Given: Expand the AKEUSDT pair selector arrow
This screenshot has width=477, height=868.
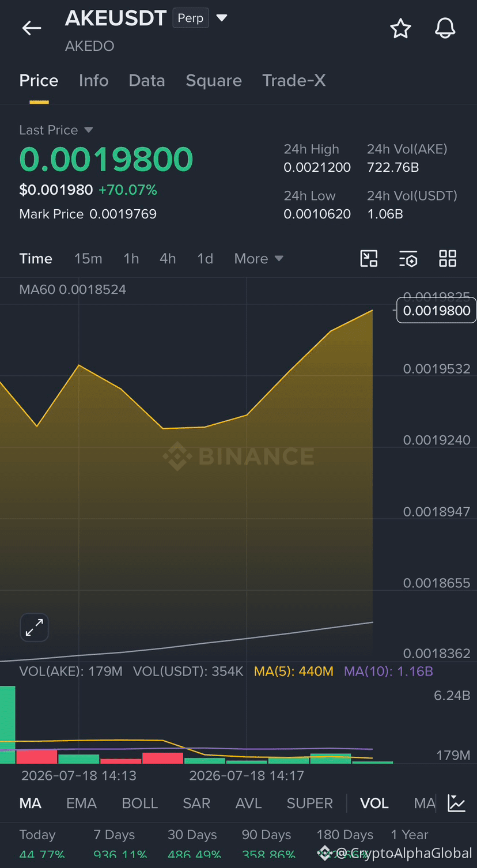Looking at the screenshot, I should (x=221, y=18).
